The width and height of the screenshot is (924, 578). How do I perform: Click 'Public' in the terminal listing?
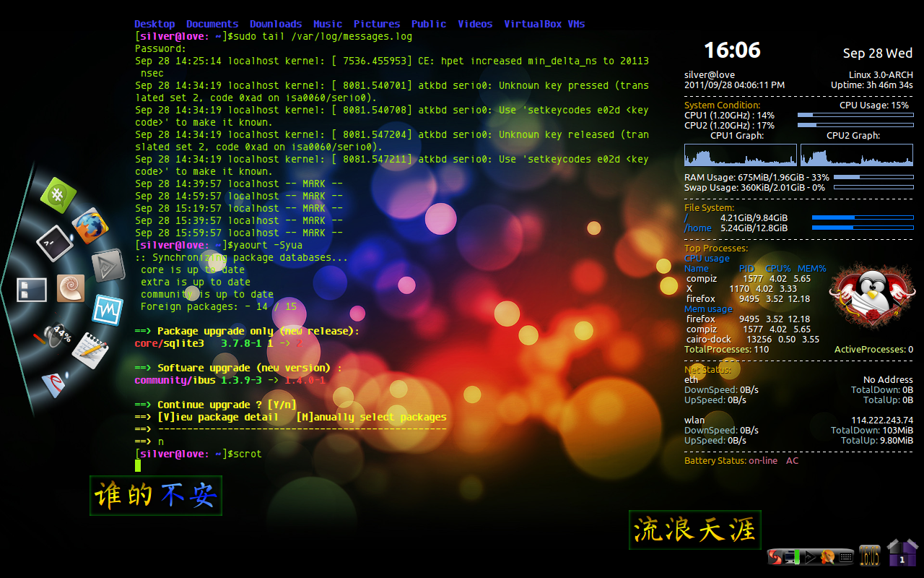pyautogui.click(x=429, y=24)
